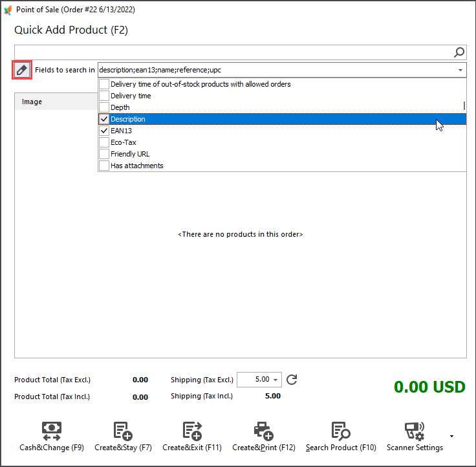Collapse the Fields to search in dropdown

click(460, 70)
